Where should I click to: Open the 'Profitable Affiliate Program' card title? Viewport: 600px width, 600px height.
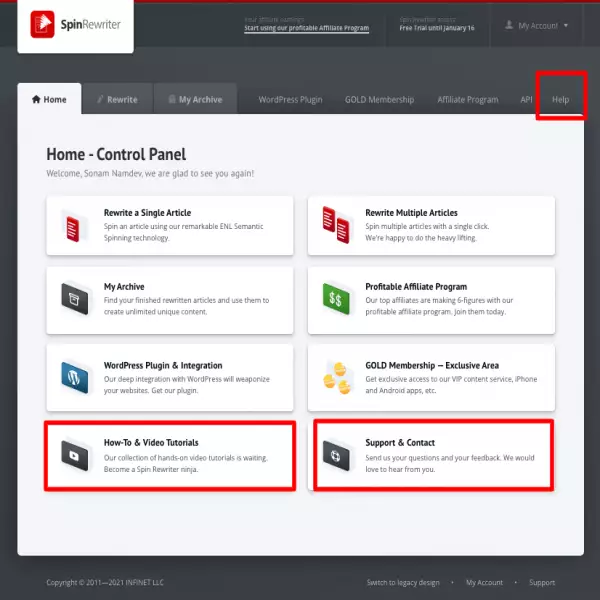[416, 287]
